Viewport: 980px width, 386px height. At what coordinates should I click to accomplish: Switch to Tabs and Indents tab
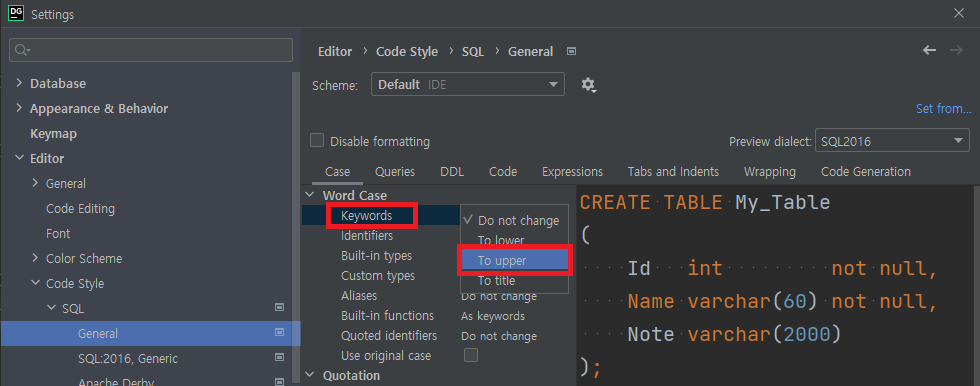673,171
